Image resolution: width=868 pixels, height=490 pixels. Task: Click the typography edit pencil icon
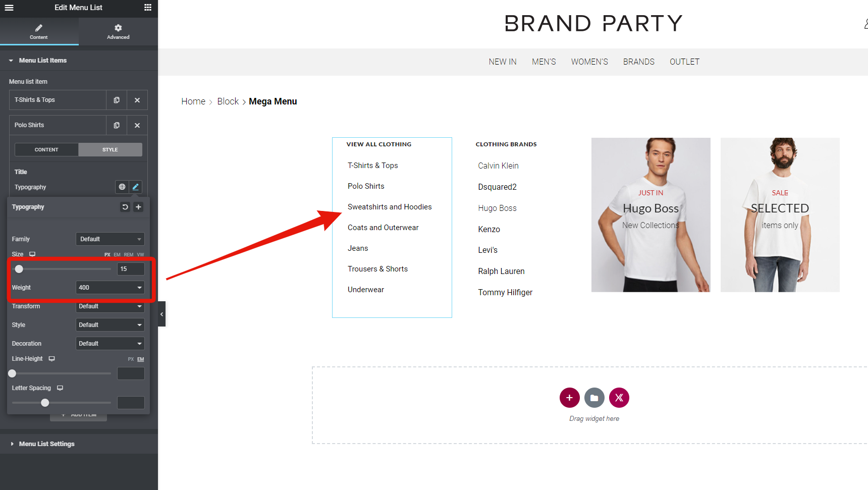tap(135, 187)
